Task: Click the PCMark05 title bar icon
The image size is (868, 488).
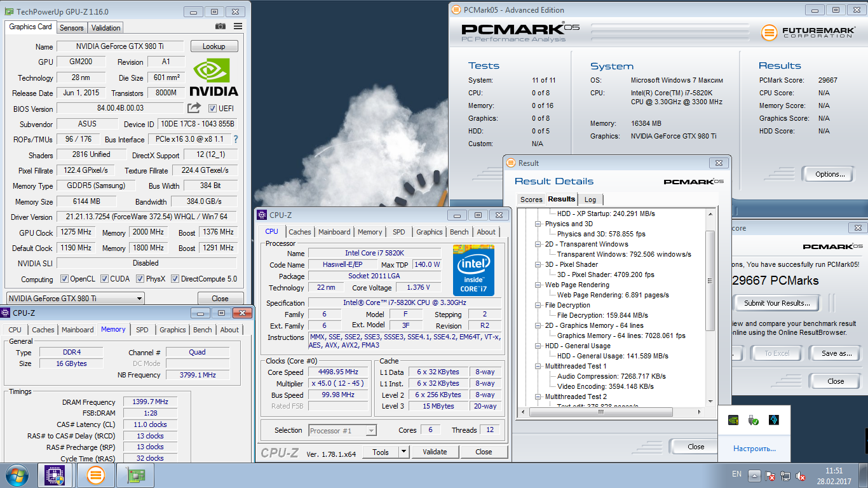Action: point(456,10)
